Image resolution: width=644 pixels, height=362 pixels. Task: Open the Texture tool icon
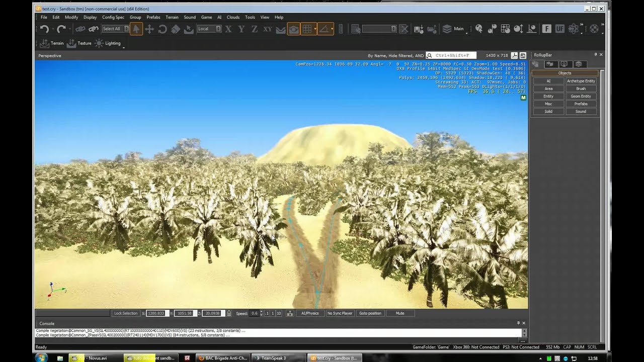pos(71,43)
